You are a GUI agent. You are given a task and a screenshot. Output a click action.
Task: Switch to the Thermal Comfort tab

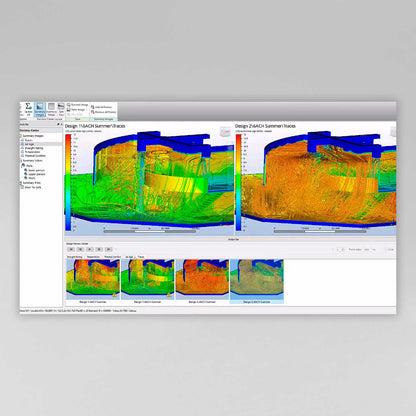(x=113, y=257)
